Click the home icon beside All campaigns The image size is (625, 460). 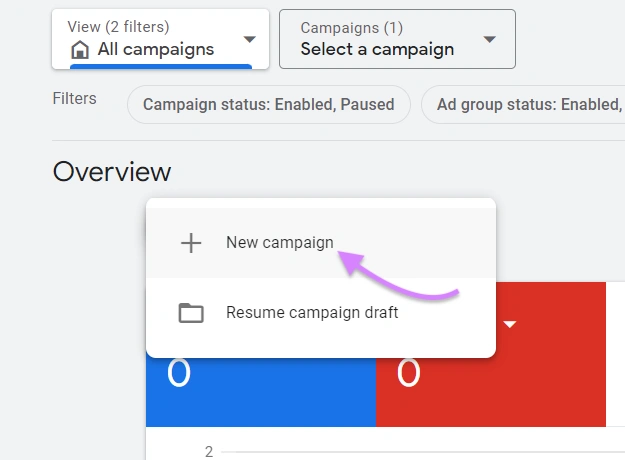click(80, 50)
